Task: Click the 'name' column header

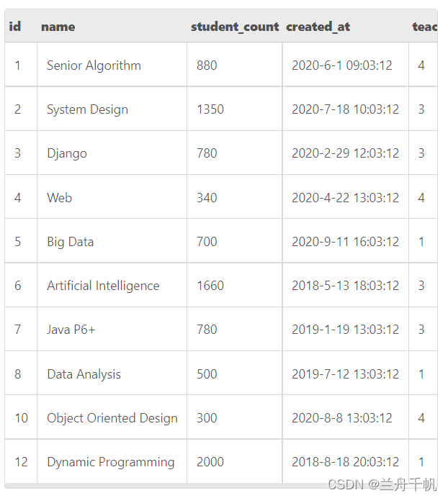Action: [58, 27]
